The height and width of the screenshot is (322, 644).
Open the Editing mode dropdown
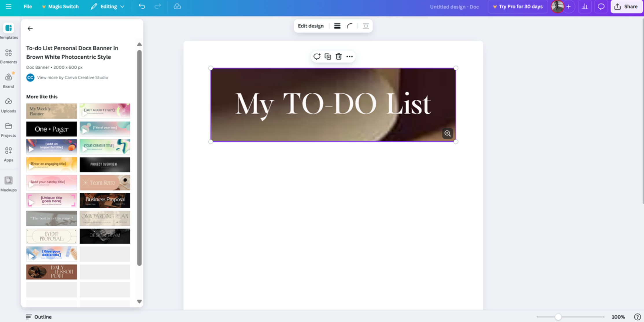pyautogui.click(x=108, y=6)
